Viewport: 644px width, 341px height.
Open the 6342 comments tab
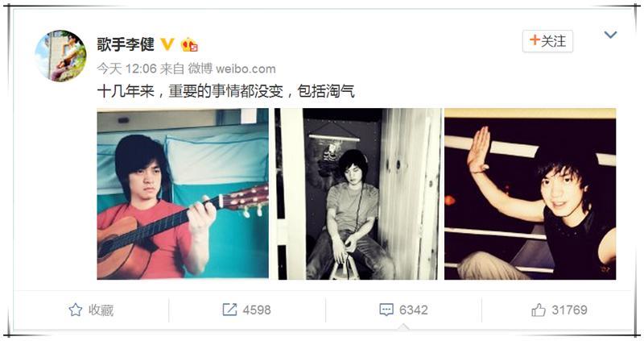(x=403, y=310)
